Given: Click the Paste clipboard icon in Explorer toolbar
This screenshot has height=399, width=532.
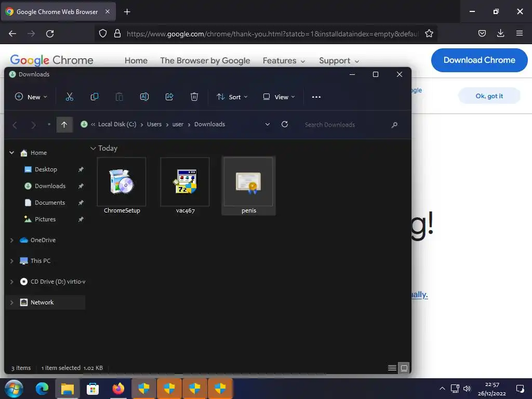Looking at the screenshot, I should pos(119,97).
